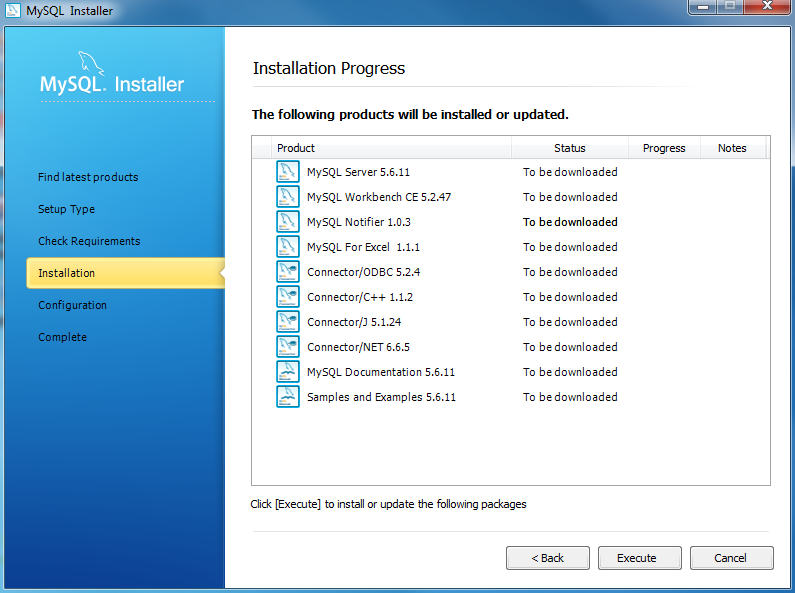Image resolution: width=795 pixels, height=593 pixels.
Task: Click the Connector/ODBC 5.2.4 icon
Action: tap(287, 272)
